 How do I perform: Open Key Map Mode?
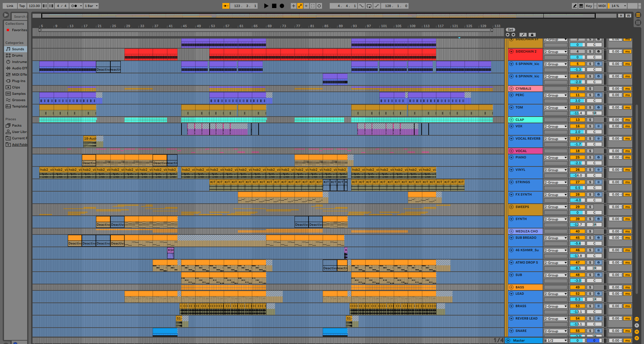point(589,6)
